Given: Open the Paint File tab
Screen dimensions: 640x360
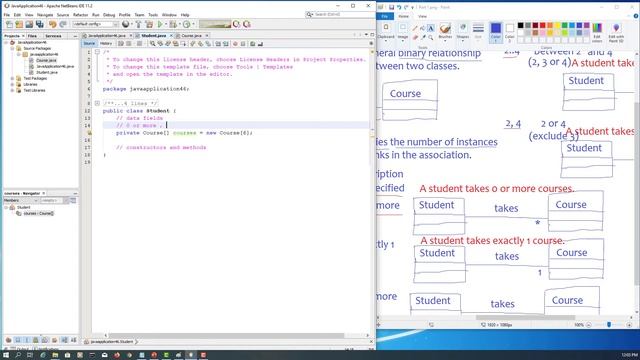Looking at the screenshot, I should (x=385, y=16).
